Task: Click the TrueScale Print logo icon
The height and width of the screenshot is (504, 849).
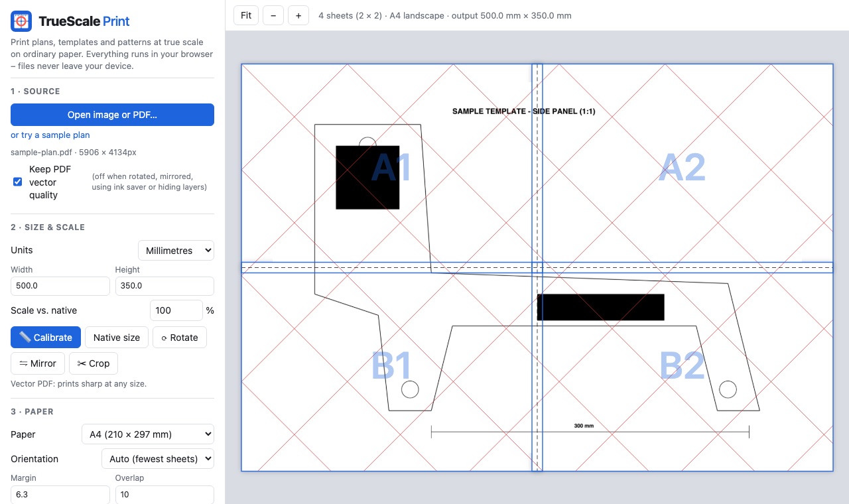Action: 21,21
